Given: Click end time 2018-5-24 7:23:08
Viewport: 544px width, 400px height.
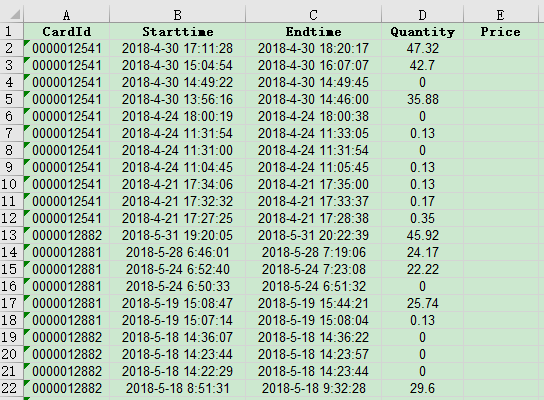Looking at the screenshot, I should click(313, 269).
